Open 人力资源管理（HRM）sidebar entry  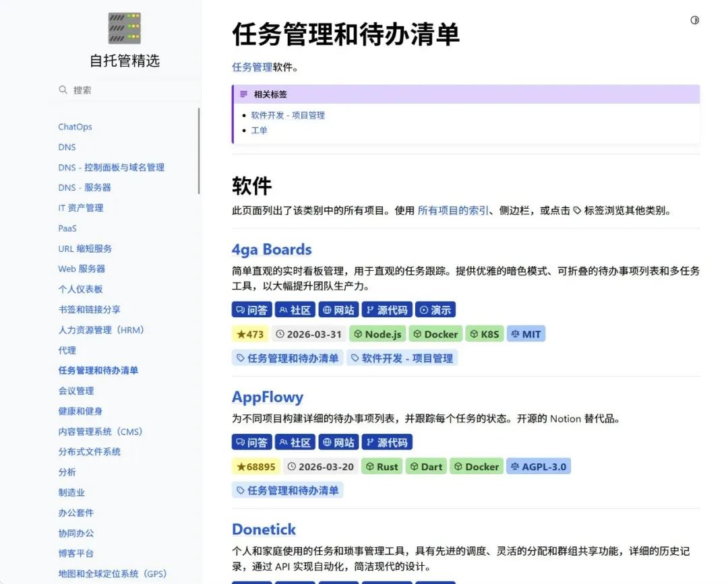click(101, 330)
